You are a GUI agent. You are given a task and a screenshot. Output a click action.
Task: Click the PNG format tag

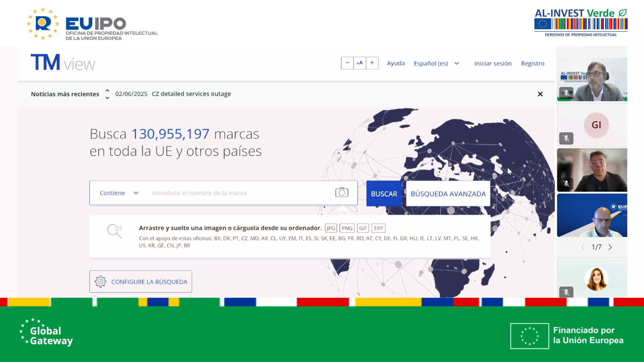pos(347,228)
